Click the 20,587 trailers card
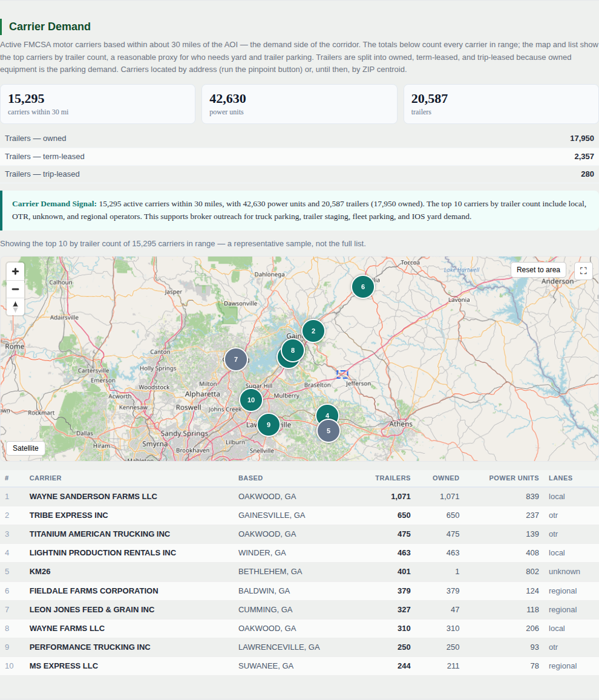This screenshot has width=599, height=700. 501,104
